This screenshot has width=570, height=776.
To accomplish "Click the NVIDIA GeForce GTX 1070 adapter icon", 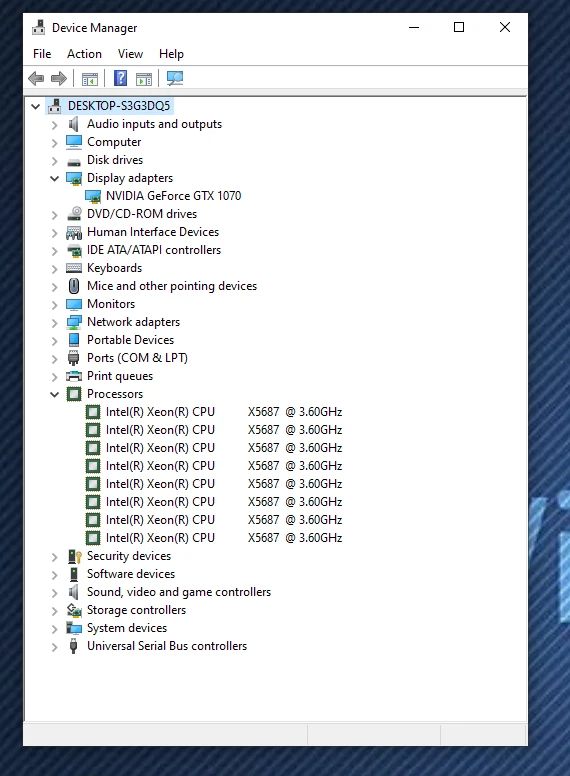I will [x=93, y=196].
